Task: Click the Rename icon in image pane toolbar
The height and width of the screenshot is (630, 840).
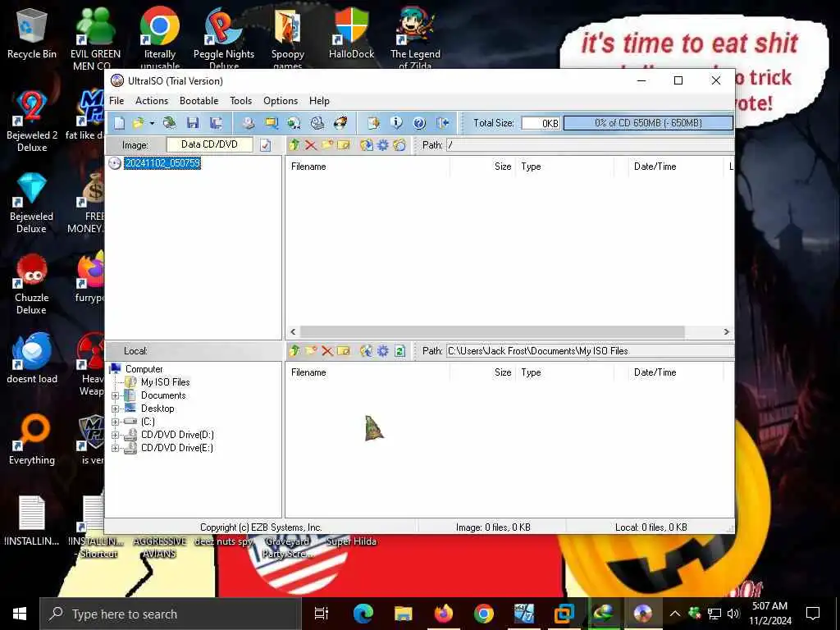Action: [344, 145]
